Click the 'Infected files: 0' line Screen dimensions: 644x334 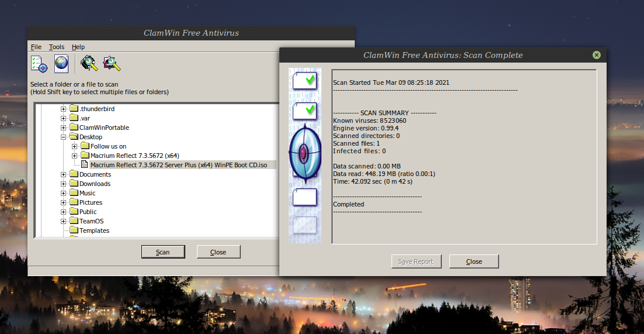[359, 151]
